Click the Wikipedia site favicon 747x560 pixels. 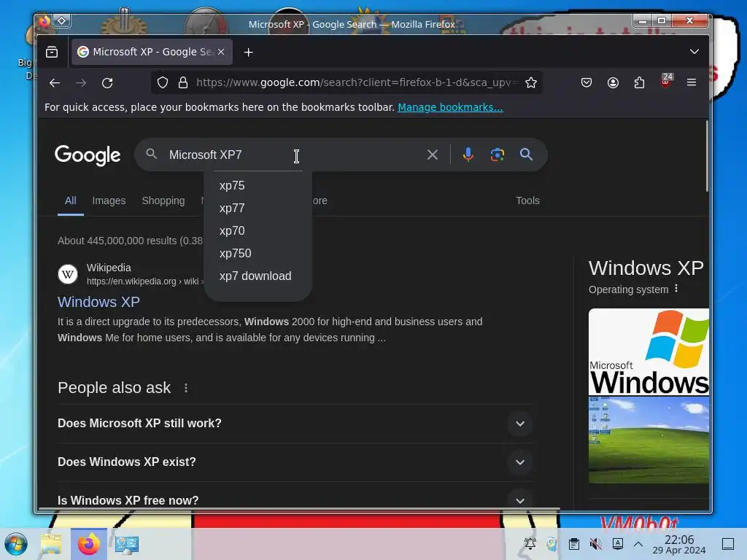[68, 274]
